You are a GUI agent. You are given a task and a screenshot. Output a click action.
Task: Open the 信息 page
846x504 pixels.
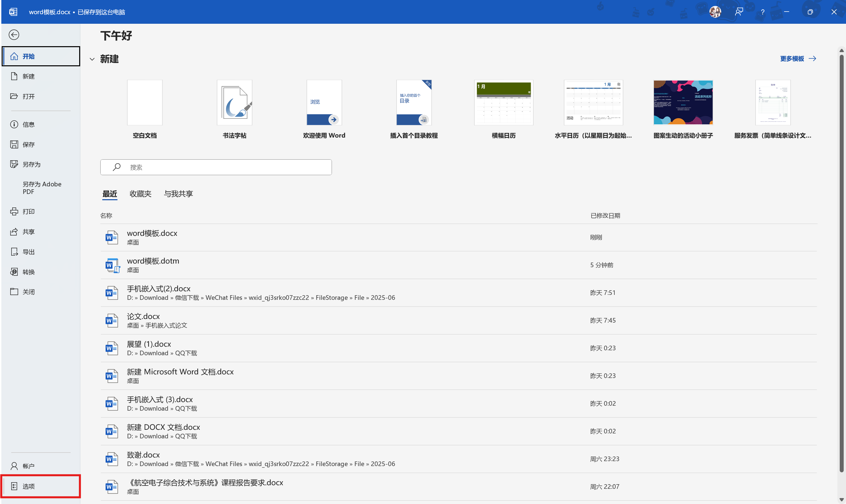coord(41,125)
